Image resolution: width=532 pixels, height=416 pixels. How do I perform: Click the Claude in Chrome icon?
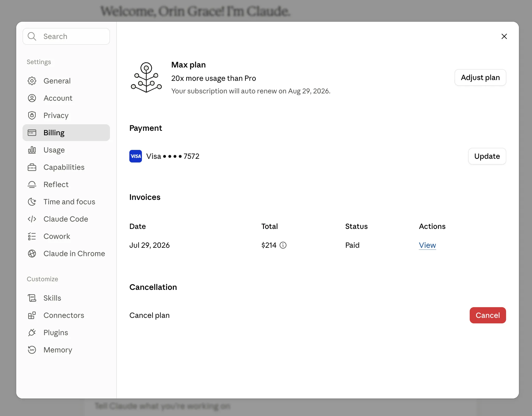(x=32, y=254)
